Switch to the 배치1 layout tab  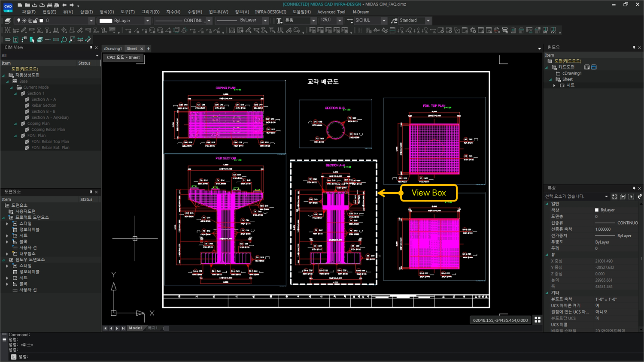pos(153,328)
